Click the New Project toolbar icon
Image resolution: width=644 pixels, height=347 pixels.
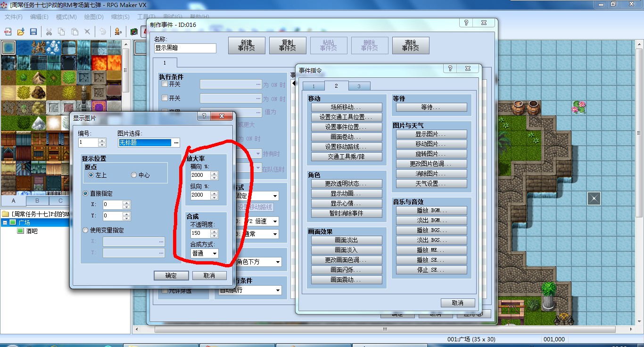tap(8, 32)
